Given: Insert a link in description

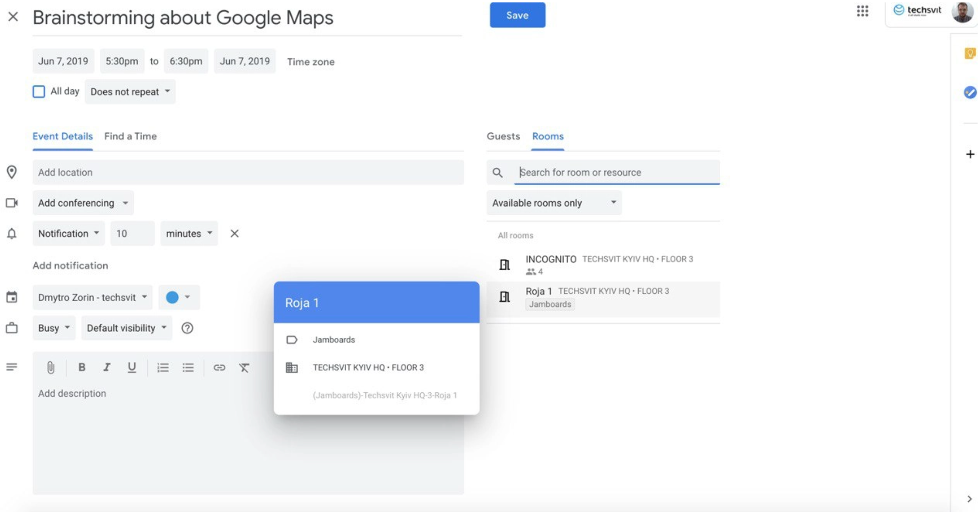Looking at the screenshot, I should coord(219,368).
